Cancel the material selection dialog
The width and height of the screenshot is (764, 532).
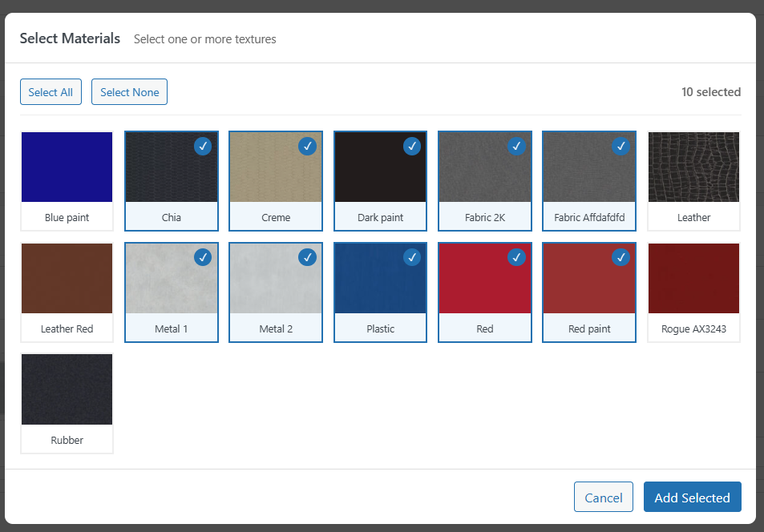pos(603,497)
